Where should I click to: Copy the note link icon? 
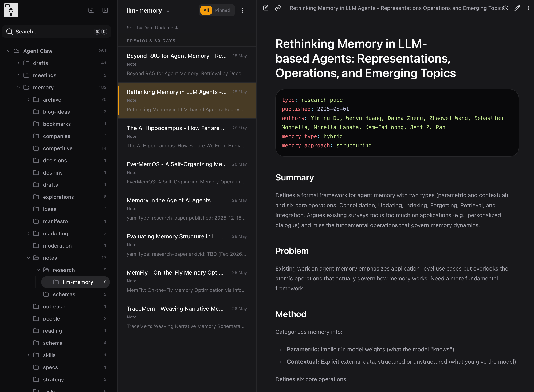[278, 8]
